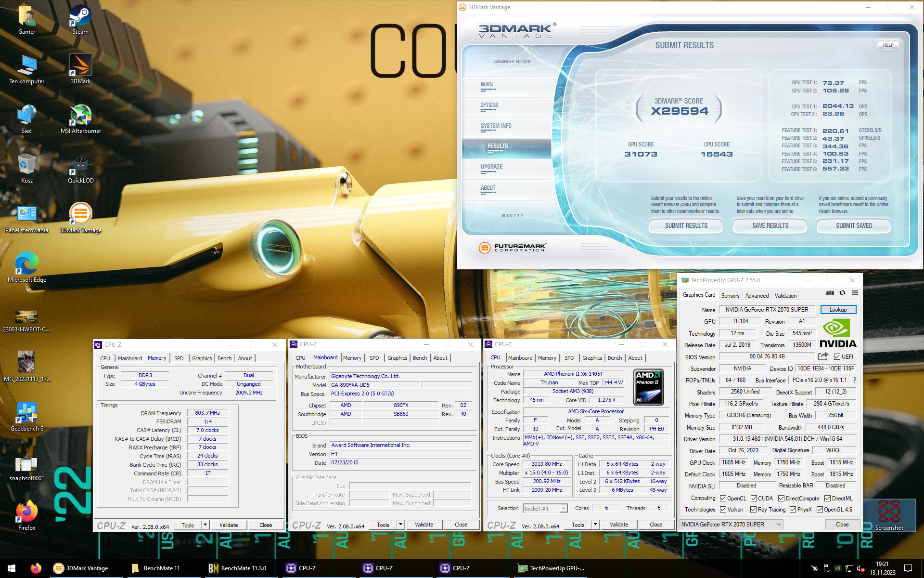This screenshot has height=578, width=924.
Task: Take a GPU-Z screenshot with the camera icon
Action: 830,293
